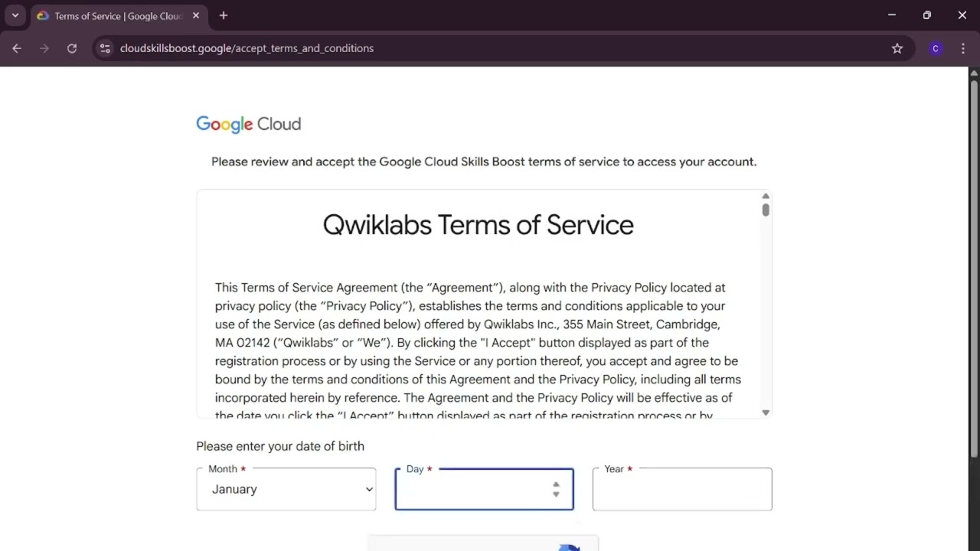Viewport: 980px width, 551px height.
Task: Click 'Please enter your date of birth' text
Action: (x=280, y=446)
